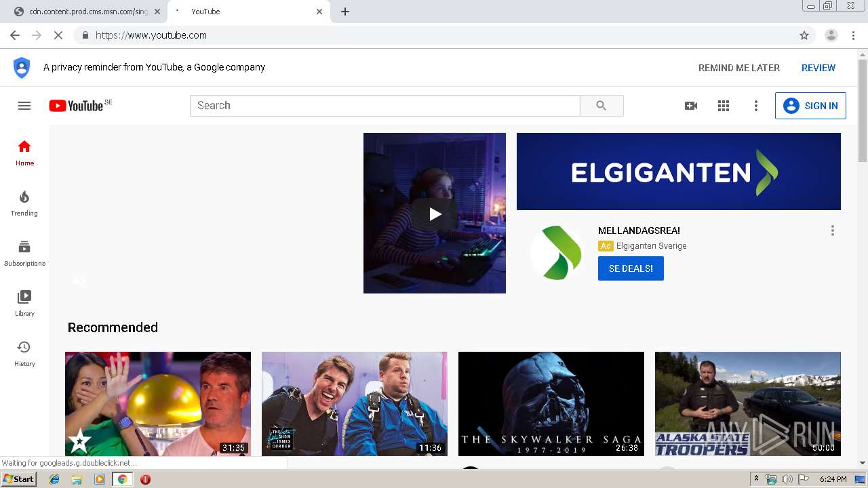Open the Chrome profile avatar icon

pyautogui.click(x=831, y=35)
